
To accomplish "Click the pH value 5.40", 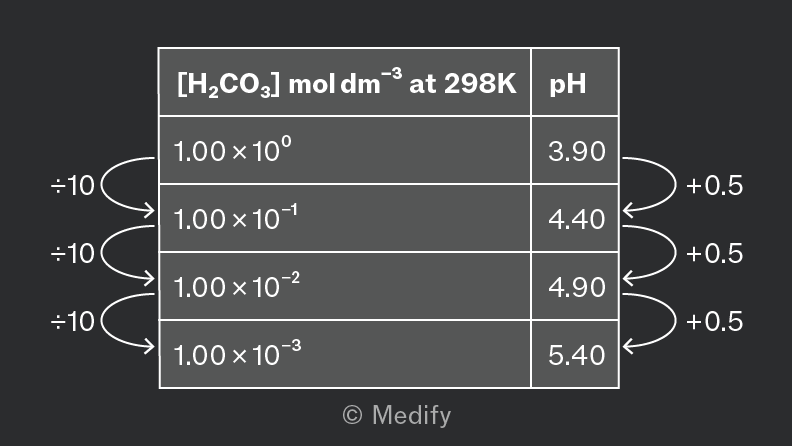I will pyautogui.click(x=577, y=355).
